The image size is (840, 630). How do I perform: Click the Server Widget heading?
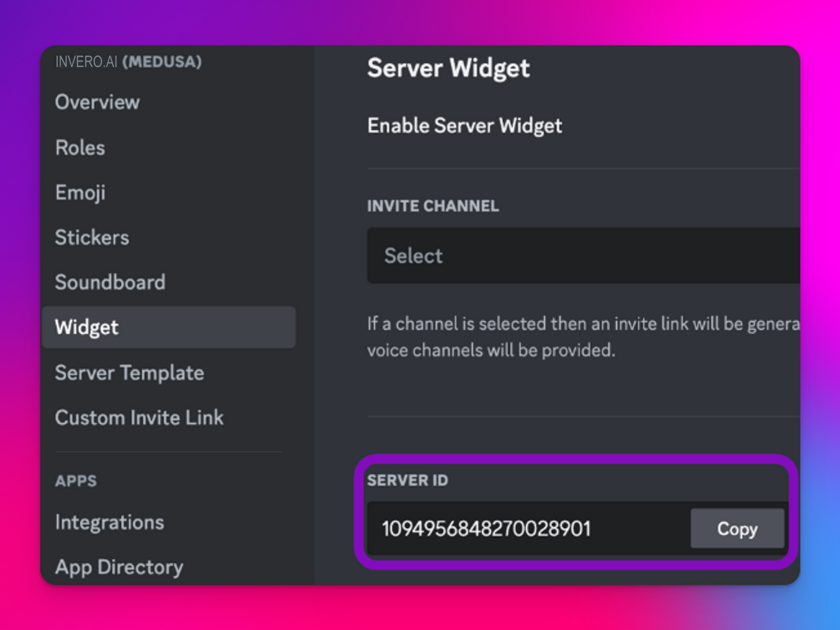coord(449,68)
